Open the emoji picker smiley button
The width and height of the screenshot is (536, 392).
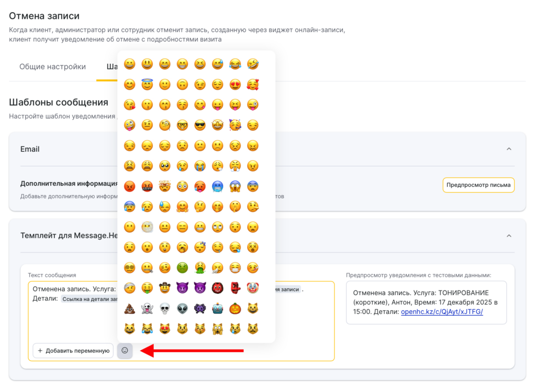(x=125, y=350)
